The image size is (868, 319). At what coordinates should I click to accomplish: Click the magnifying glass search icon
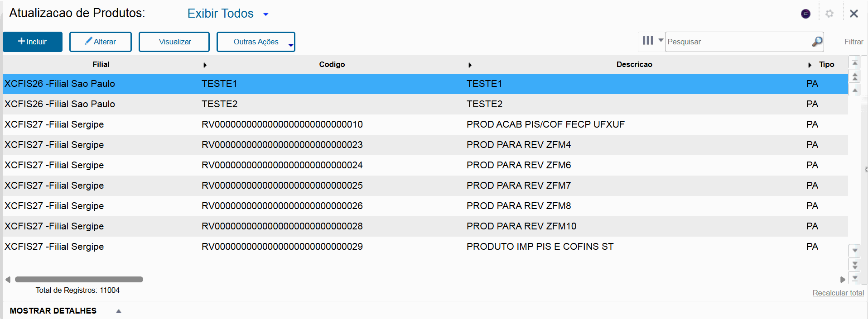click(x=817, y=42)
